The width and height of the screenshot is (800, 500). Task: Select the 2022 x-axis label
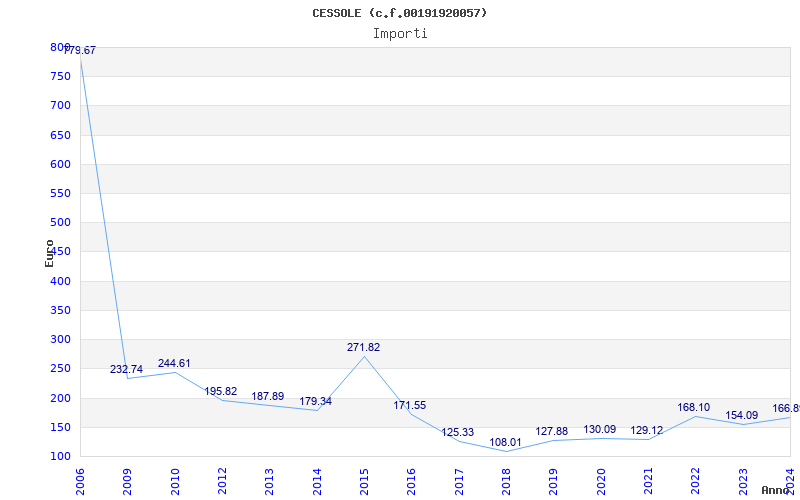695,482
